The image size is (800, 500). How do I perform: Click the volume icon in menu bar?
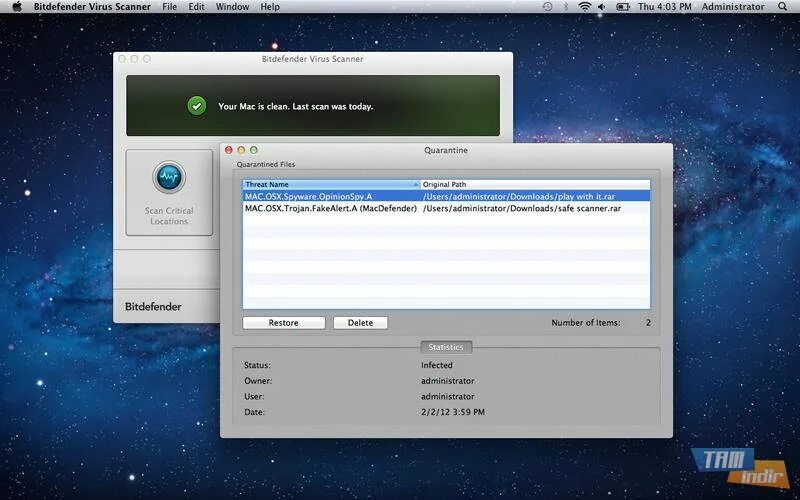coord(602,7)
